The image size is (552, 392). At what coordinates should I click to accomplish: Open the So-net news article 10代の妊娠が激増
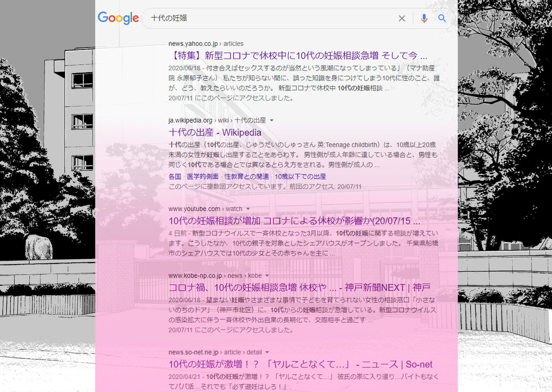[301, 364]
